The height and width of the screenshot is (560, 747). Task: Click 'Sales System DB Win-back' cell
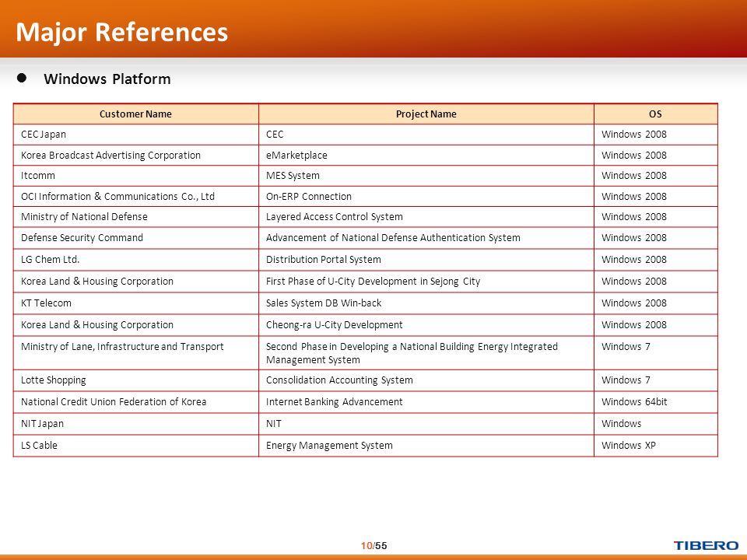click(x=426, y=303)
